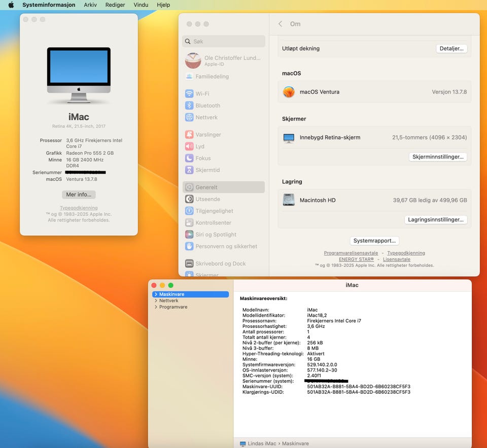487x448 pixels.
Task: Click the 529.140.2.0.0 firmware version value
Action: click(322, 364)
